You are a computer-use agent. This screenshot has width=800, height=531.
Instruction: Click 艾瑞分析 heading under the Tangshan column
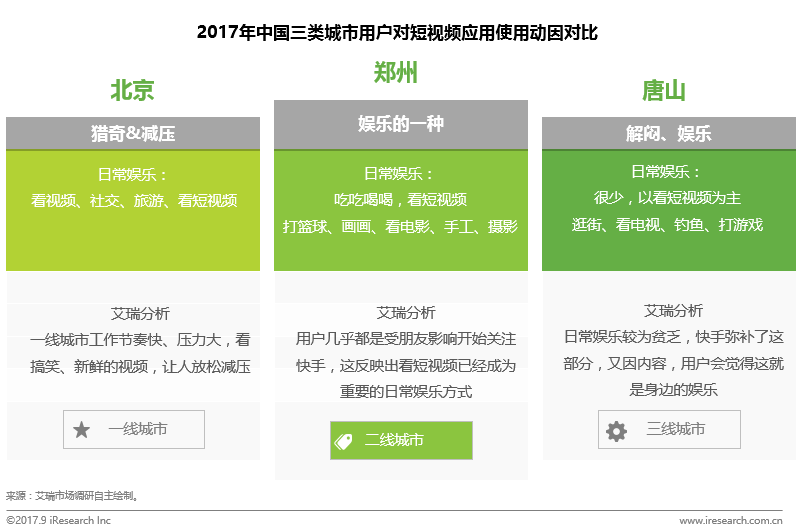673,310
